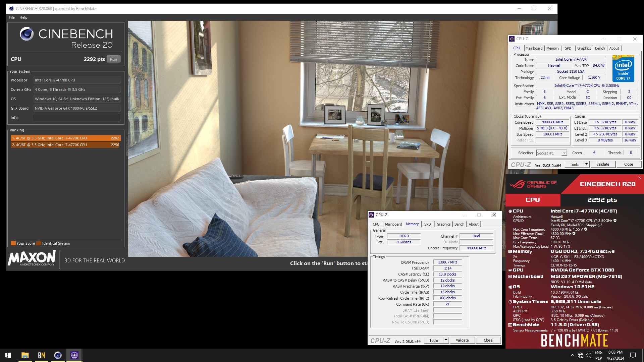644x362 pixels.
Task: Open the SPD tab in top CPU-Z window
Action: click(x=568, y=48)
